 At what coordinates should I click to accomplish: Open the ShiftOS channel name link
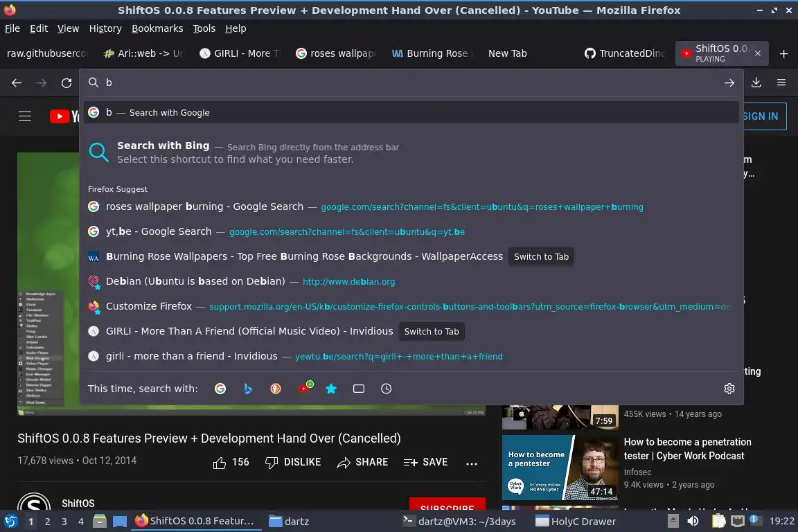tap(78, 504)
